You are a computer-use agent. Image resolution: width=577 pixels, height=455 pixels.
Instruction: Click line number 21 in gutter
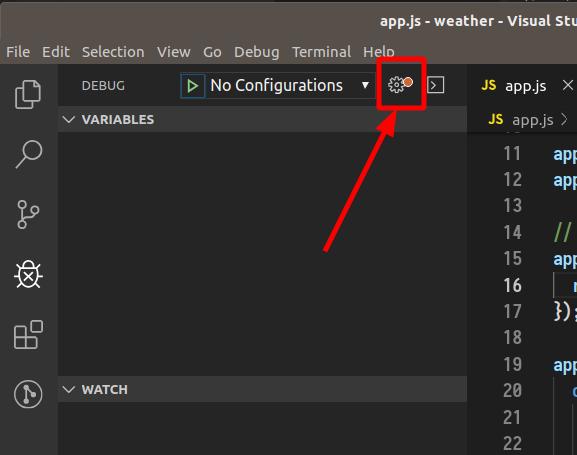(512, 417)
